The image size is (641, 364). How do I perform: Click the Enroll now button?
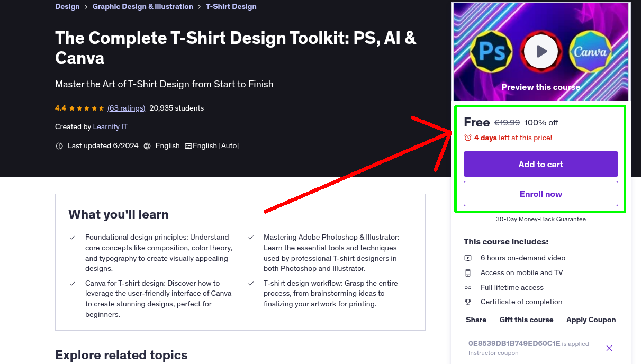pos(541,194)
